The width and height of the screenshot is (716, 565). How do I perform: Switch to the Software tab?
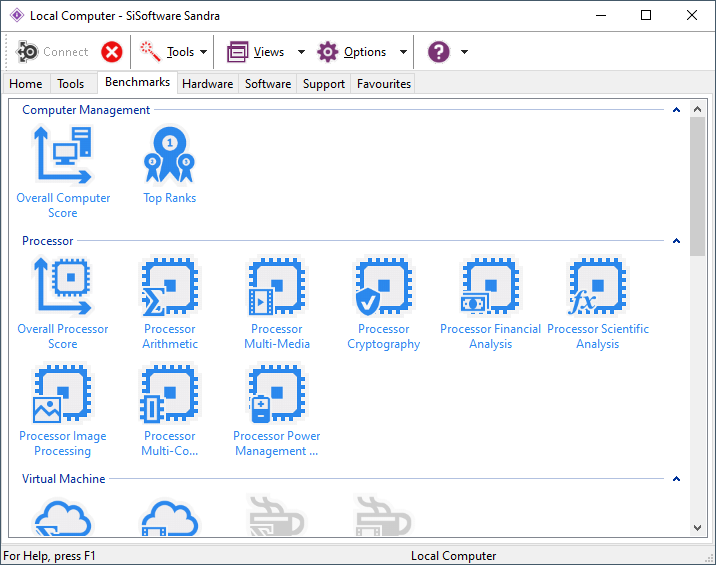[268, 84]
